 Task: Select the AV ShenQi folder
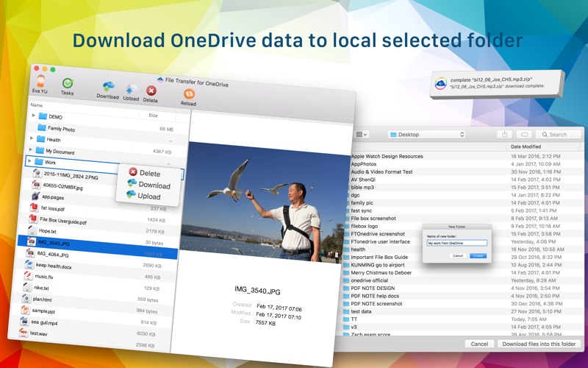click(x=363, y=180)
